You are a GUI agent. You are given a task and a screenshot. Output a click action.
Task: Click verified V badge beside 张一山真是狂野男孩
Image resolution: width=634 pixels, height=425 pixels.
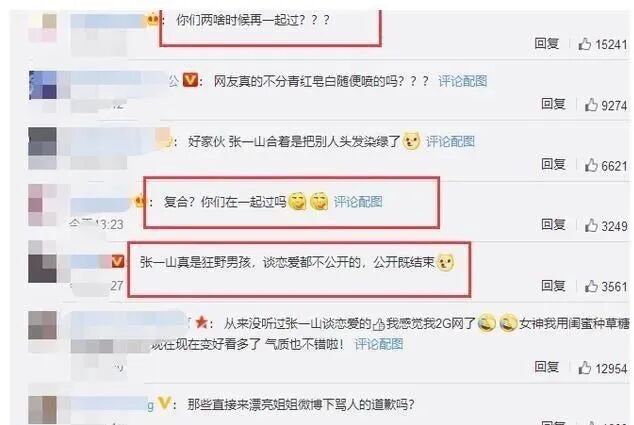click(x=118, y=261)
